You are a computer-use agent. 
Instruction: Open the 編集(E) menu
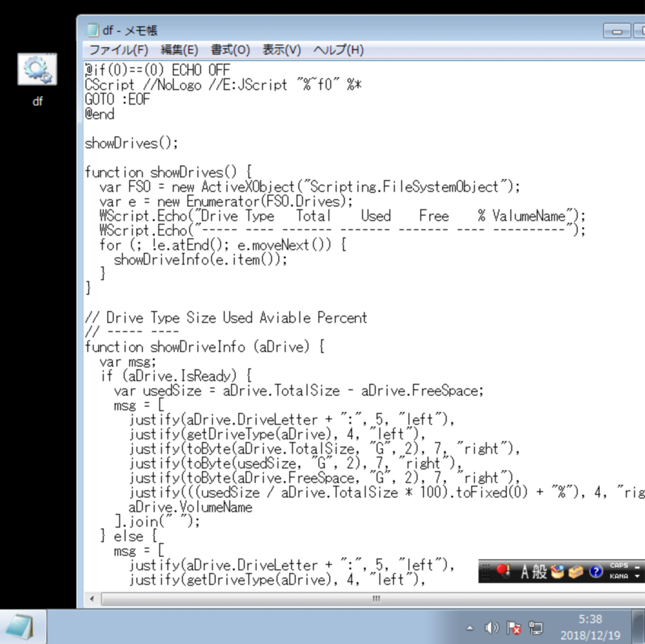[180, 50]
